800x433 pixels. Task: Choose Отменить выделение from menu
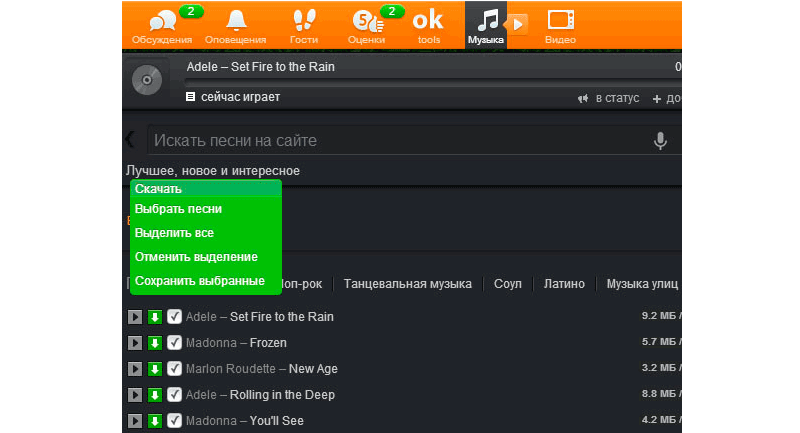click(196, 257)
